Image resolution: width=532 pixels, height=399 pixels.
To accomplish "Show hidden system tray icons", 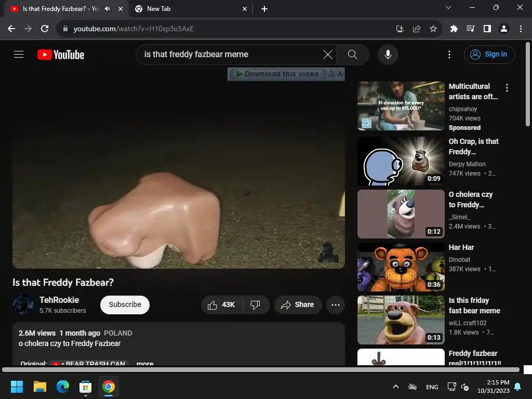I will click(x=395, y=387).
